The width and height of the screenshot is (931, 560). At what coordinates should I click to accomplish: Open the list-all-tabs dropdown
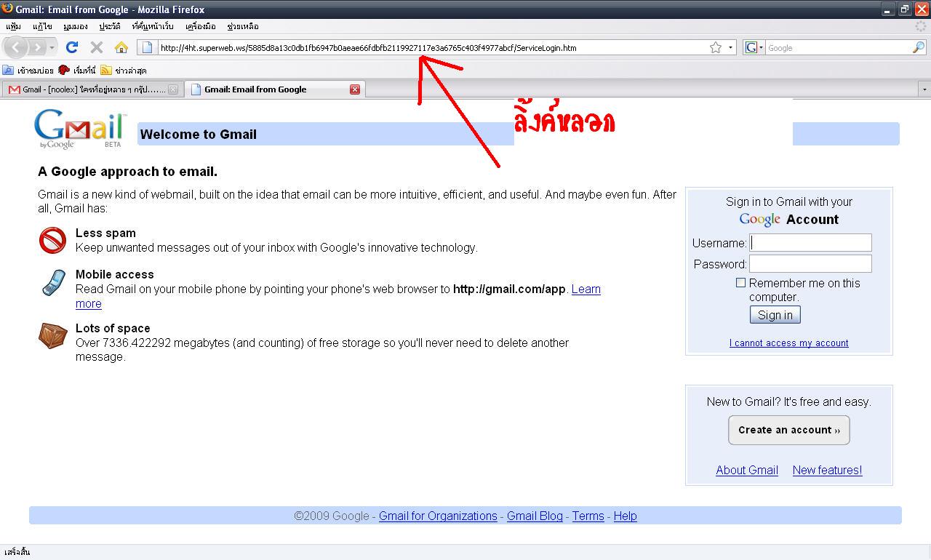[x=924, y=89]
